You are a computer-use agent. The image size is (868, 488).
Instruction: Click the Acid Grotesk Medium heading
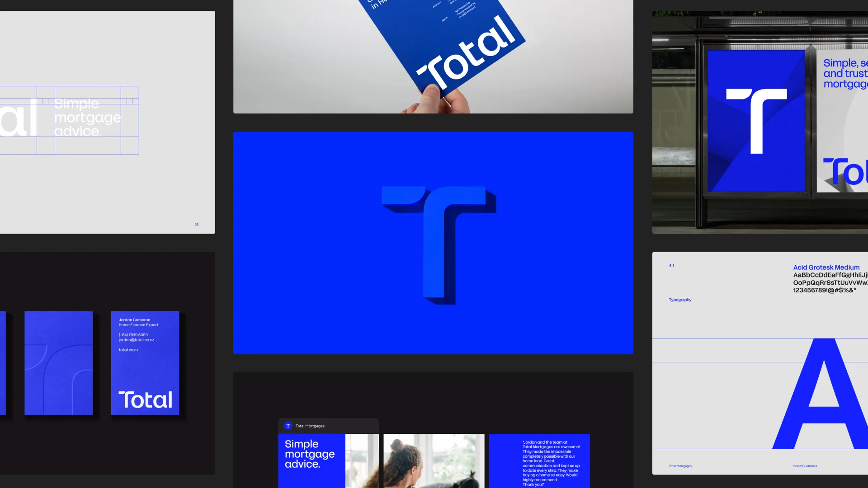826,267
